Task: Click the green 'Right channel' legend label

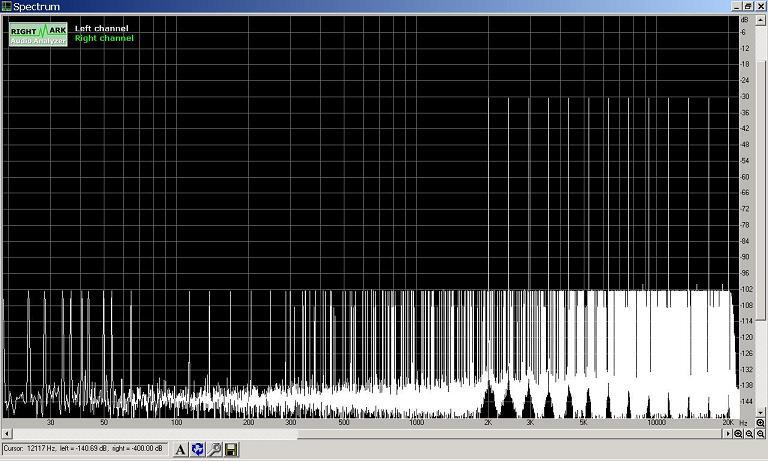Action: (104, 38)
